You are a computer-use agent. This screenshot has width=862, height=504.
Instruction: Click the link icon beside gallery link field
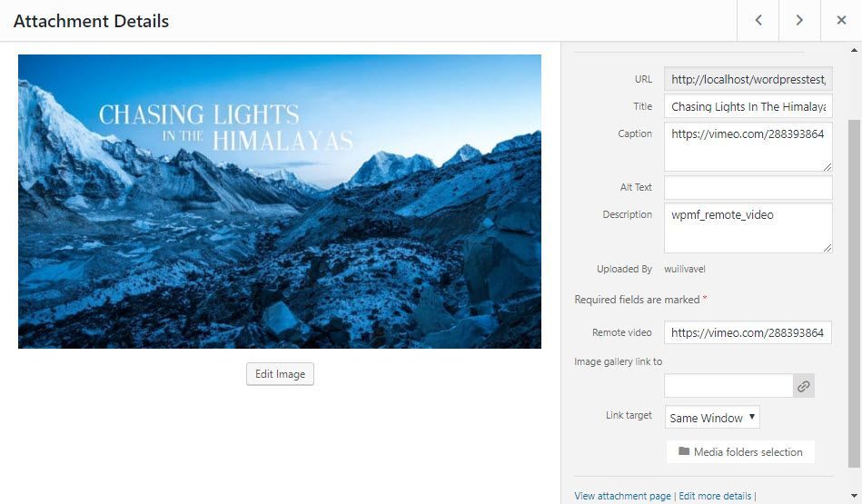tap(804, 386)
